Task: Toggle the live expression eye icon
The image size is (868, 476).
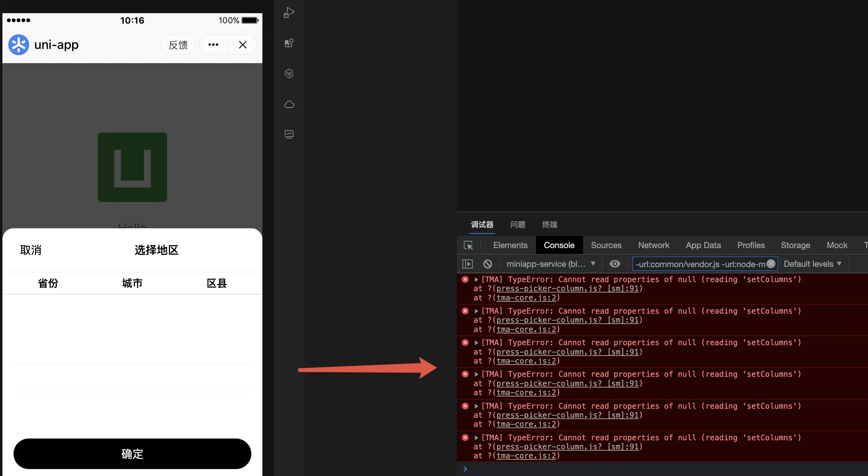Action: coord(615,264)
